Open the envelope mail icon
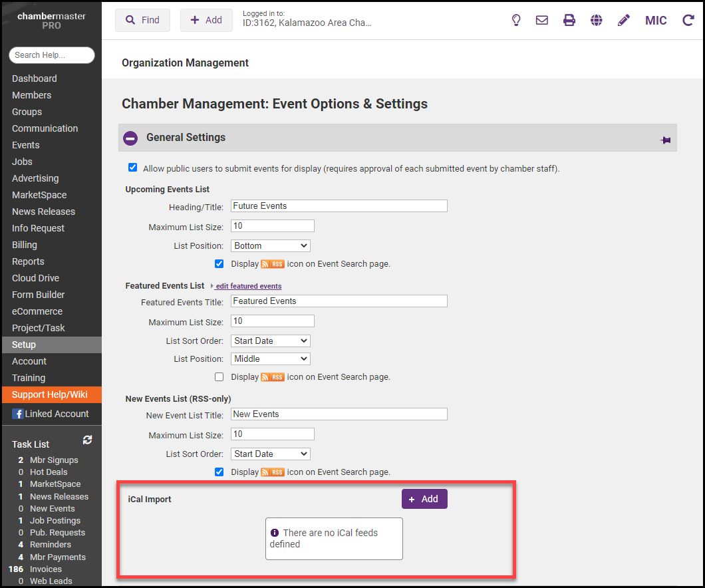Viewport: 705px width, 588px height. [x=542, y=20]
